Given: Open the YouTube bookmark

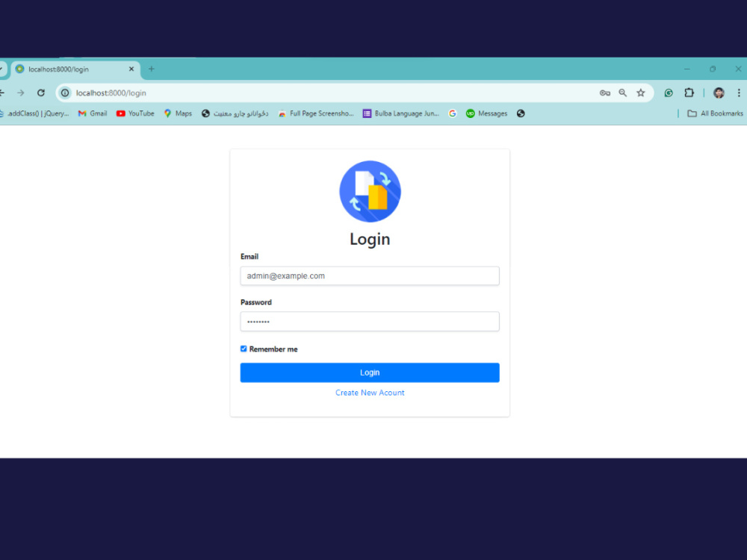Looking at the screenshot, I should (135, 113).
